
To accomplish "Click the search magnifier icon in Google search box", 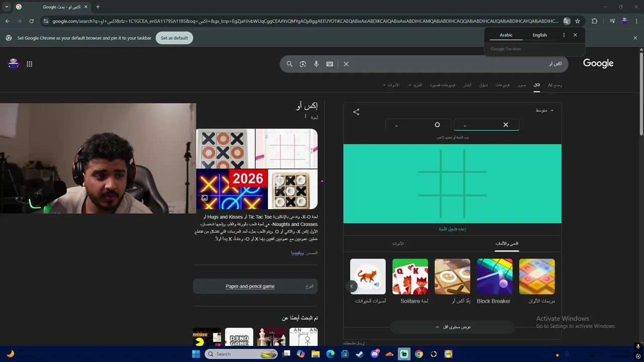I will point(289,64).
